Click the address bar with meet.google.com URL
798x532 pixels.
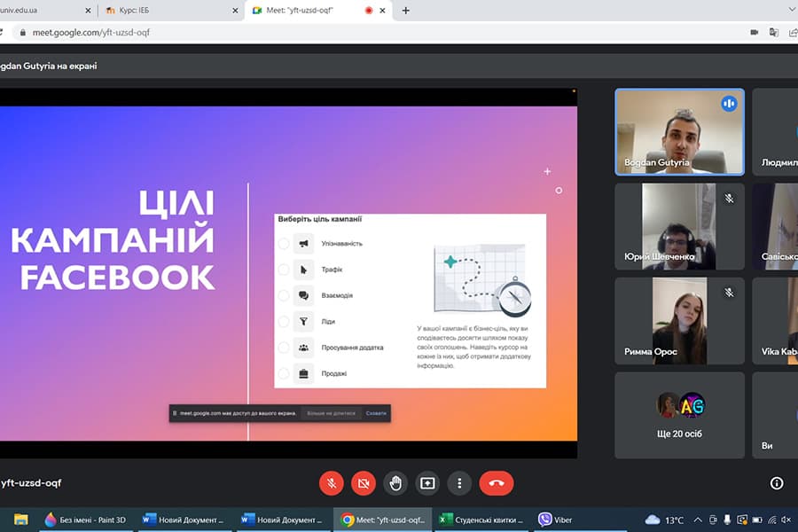click(x=377, y=33)
